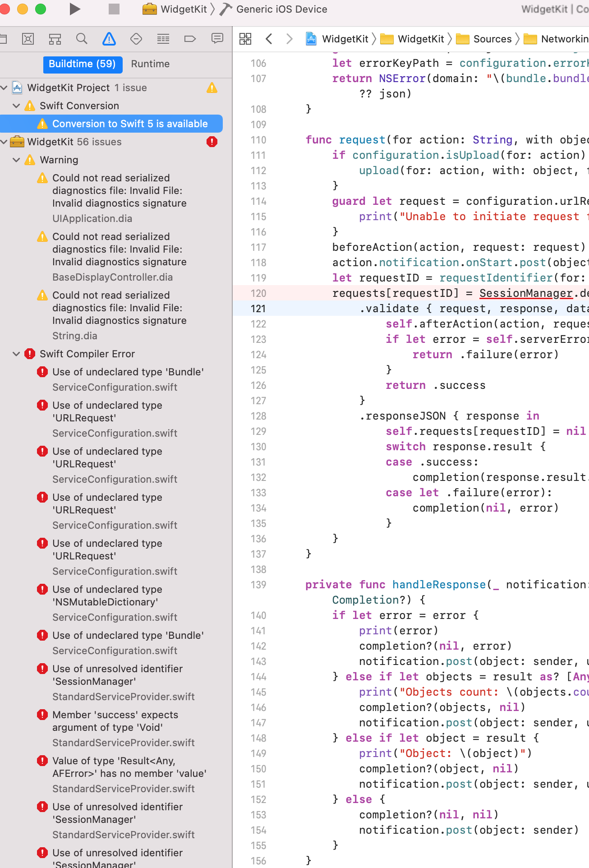This screenshot has height=868, width=589.
Task: Click the Swift Conversion warning icon
Action: [30, 106]
